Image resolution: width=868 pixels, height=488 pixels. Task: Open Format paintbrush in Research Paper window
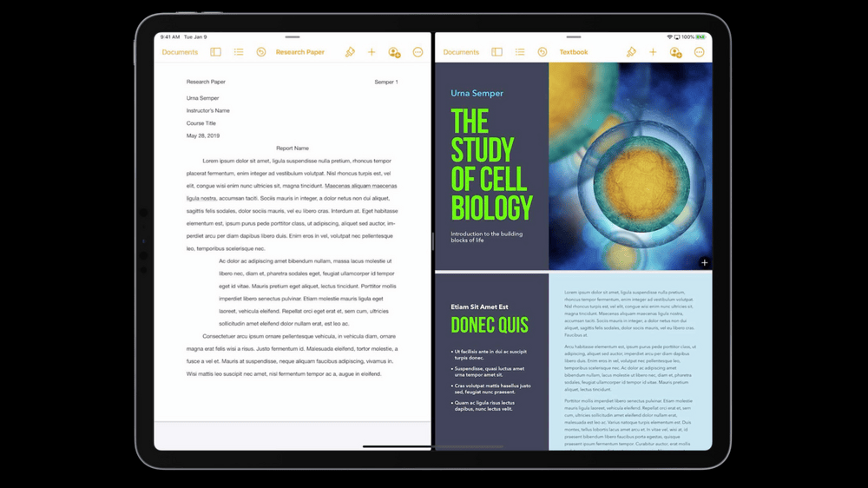click(350, 52)
